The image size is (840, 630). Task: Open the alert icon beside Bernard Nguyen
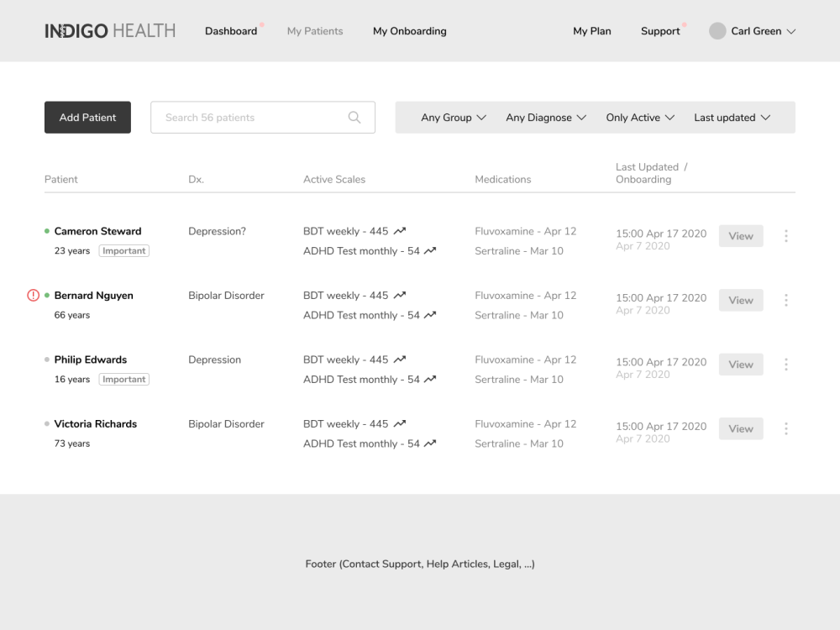tap(32, 295)
